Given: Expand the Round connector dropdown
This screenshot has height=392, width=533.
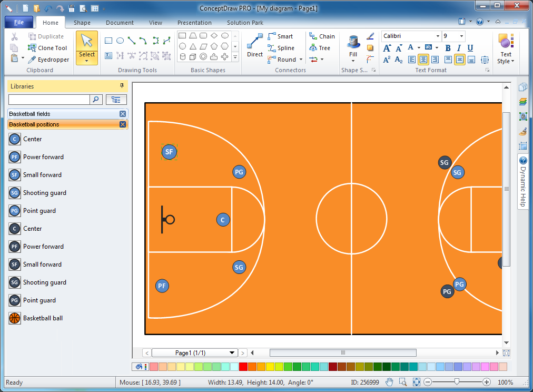Looking at the screenshot, I should pyautogui.click(x=301, y=60).
